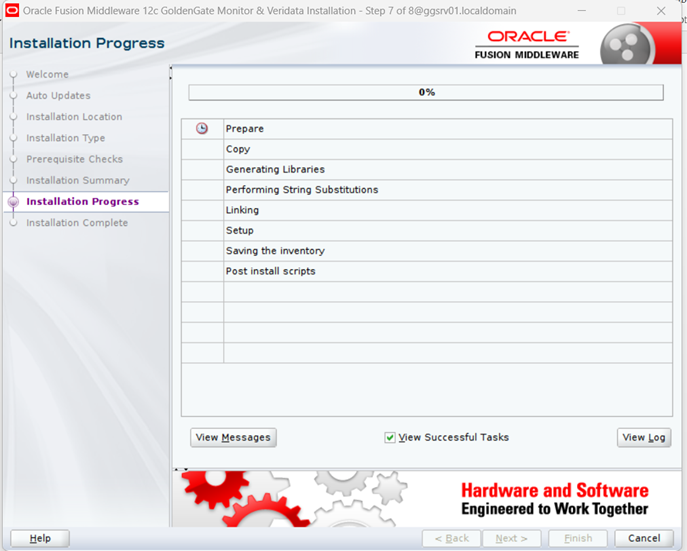Go to Installation Location step
This screenshot has height=551, width=687.
[74, 117]
